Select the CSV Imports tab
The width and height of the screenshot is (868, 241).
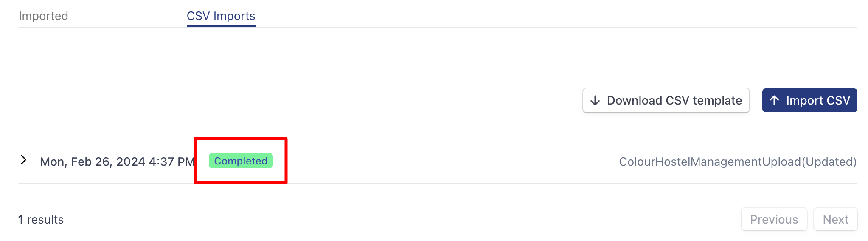coord(221,16)
